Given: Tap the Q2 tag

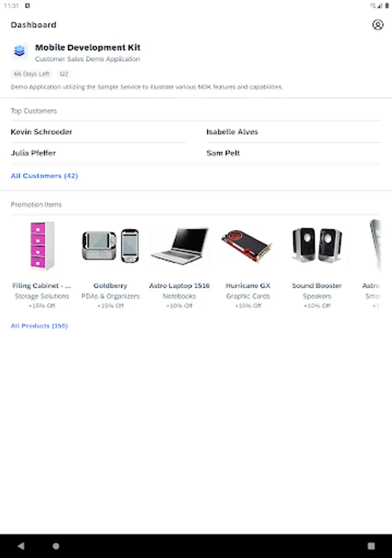Looking at the screenshot, I should (x=64, y=74).
